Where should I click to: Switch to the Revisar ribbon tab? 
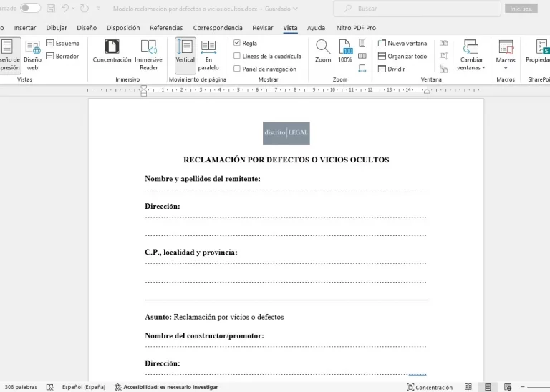click(263, 28)
